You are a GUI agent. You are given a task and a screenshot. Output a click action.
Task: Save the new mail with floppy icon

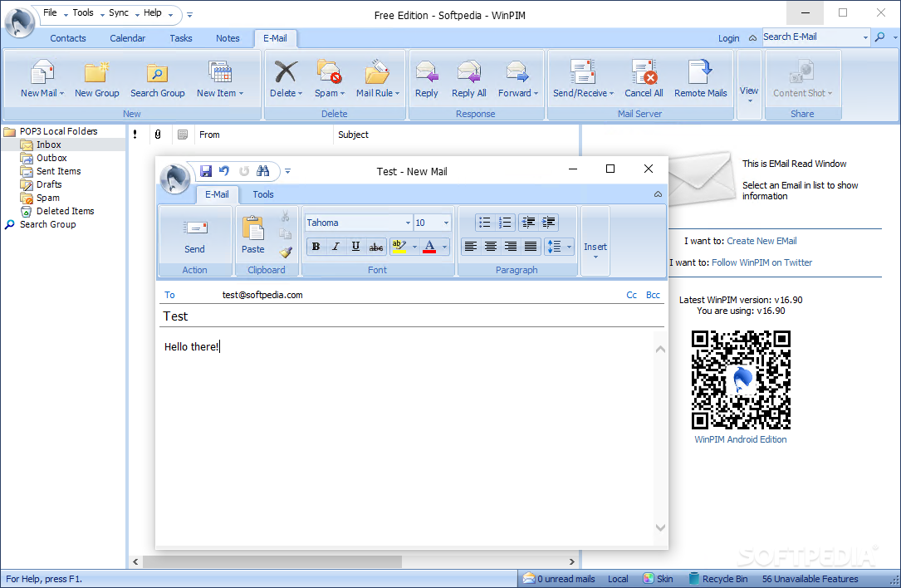(x=206, y=171)
